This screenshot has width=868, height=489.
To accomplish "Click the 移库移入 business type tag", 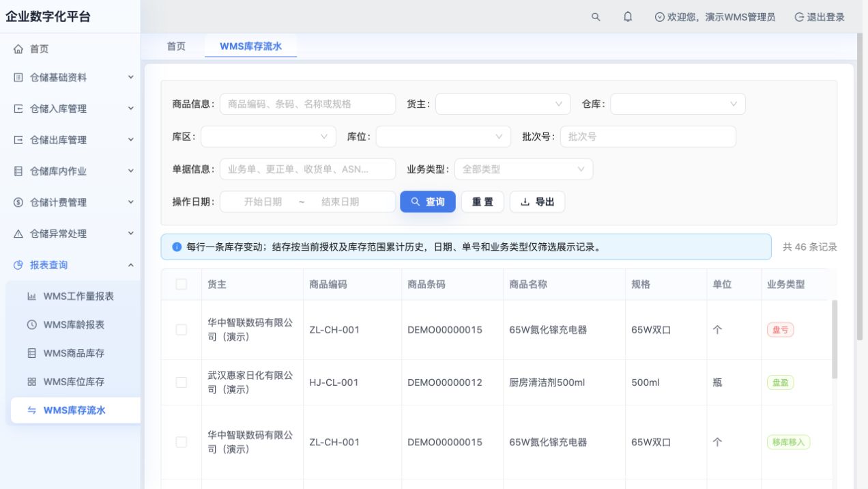I will pyautogui.click(x=788, y=442).
